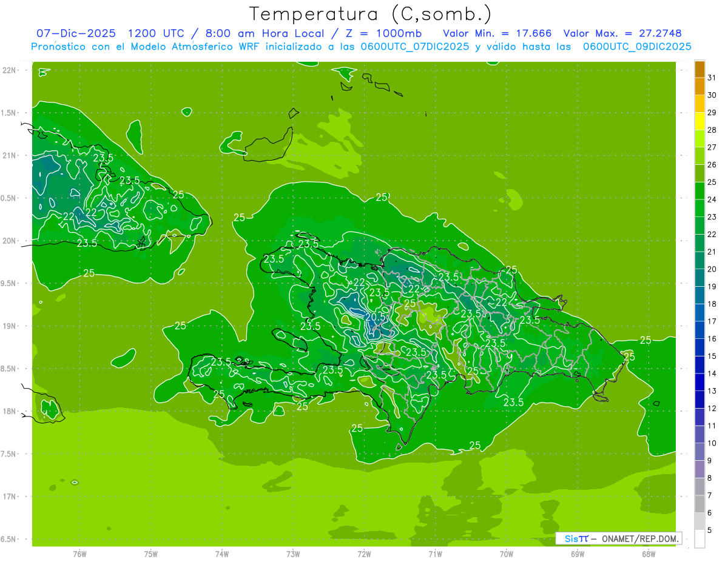Click the 68W longitude axis label
The image size is (728, 562).
(648, 554)
